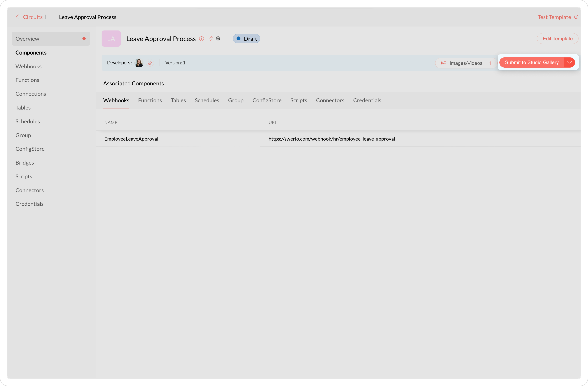The image size is (588, 386).
Task: Open the info icon beside Test Template
Action: point(576,17)
